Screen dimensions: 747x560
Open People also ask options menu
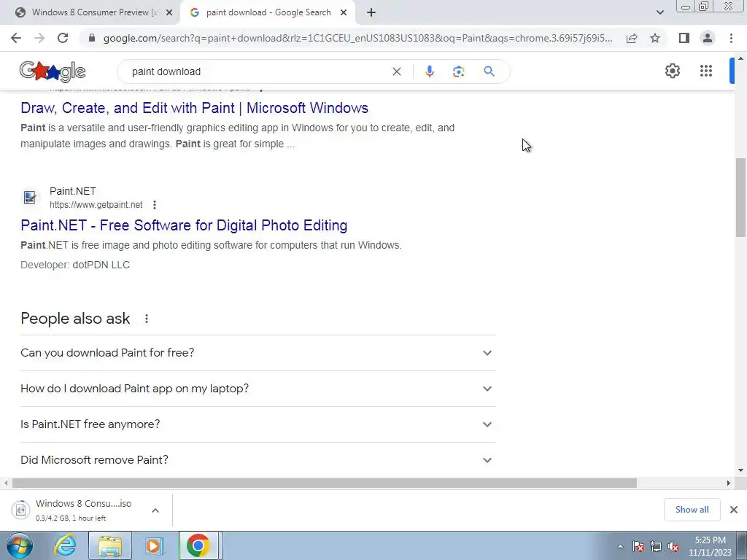coord(146,319)
